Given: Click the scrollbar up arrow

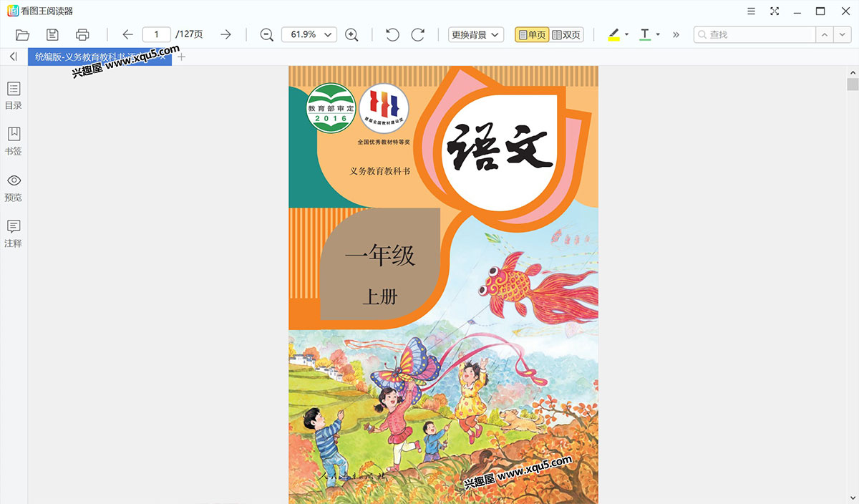Looking at the screenshot, I should pyautogui.click(x=853, y=72).
